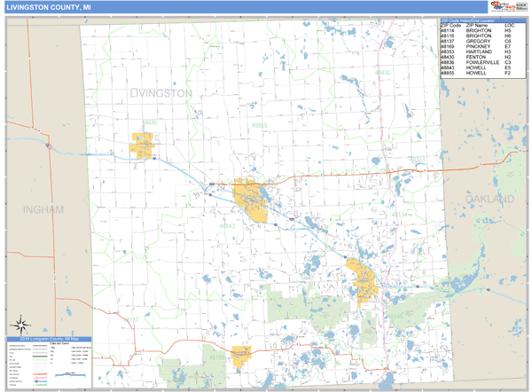
Task: Click the large LIVINGSTON label on the map
Action: pyautogui.click(x=160, y=93)
